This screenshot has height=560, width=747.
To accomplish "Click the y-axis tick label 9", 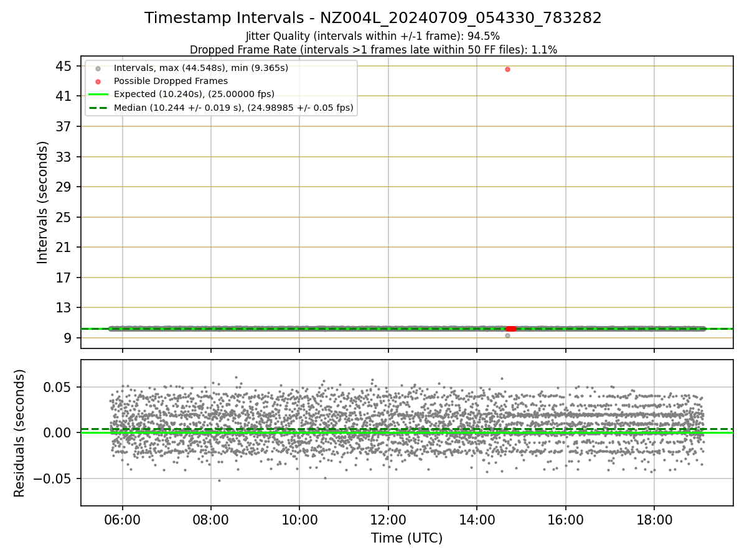I will click(x=68, y=338).
